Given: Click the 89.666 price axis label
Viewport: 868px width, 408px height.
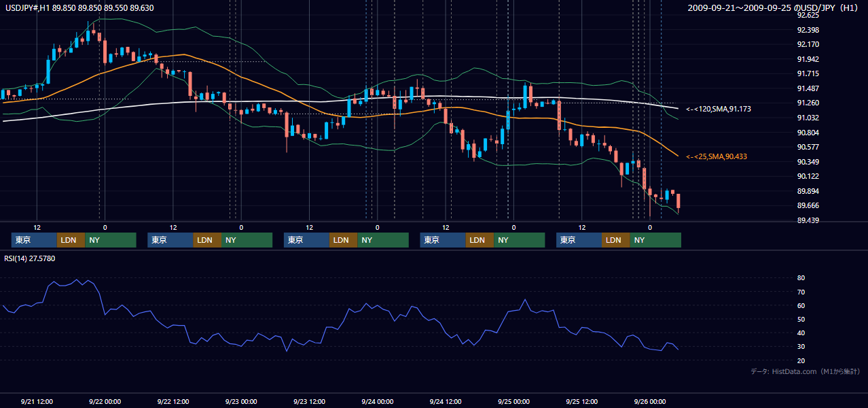Looking at the screenshot, I should [x=807, y=205].
